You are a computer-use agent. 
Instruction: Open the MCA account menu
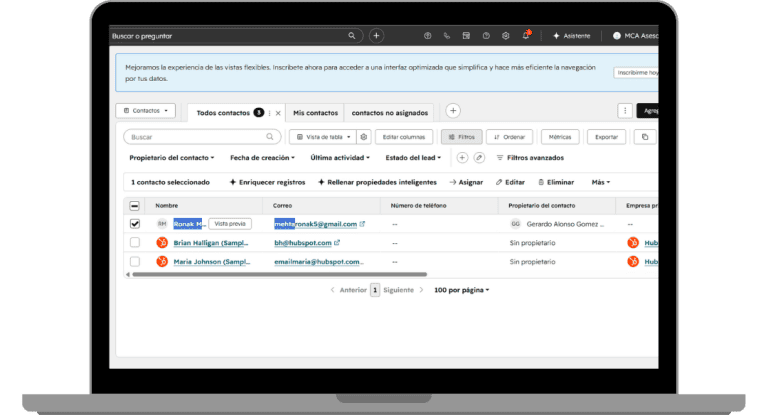point(635,36)
